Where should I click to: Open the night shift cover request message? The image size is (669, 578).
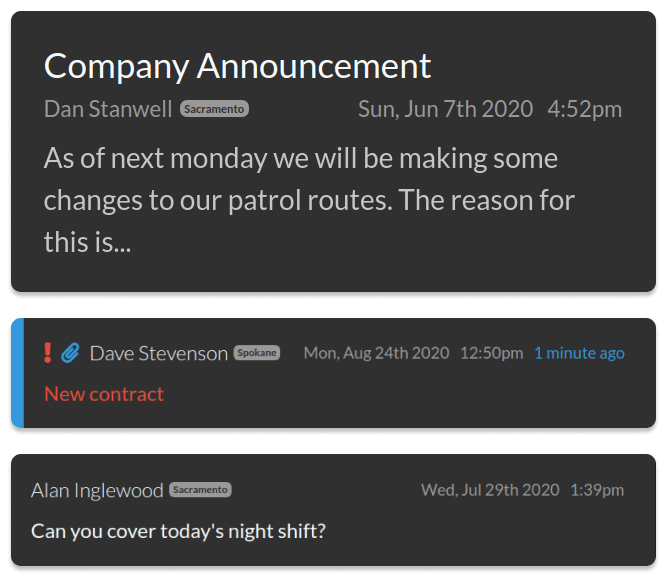(178, 530)
